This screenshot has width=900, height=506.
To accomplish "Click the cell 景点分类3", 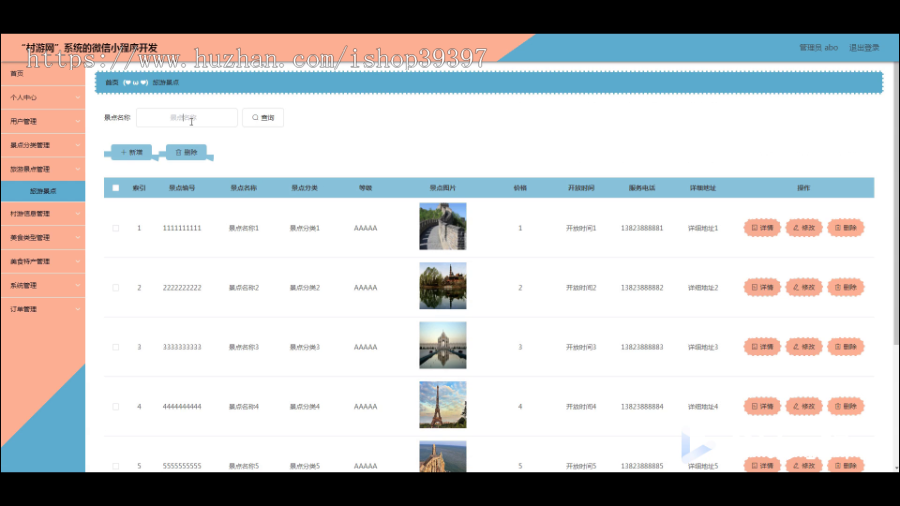I will tap(305, 347).
